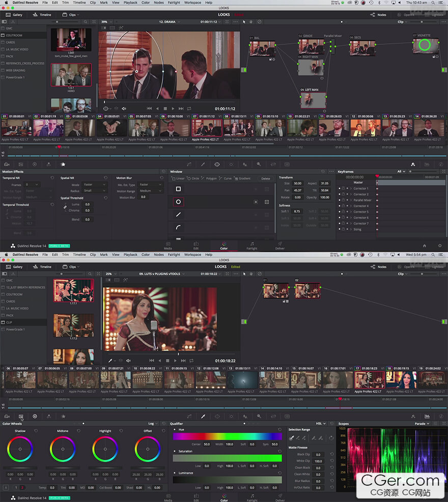Toggle Hue qualifier enable dot
The width and height of the screenshot is (448, 502).
point(175,429)
